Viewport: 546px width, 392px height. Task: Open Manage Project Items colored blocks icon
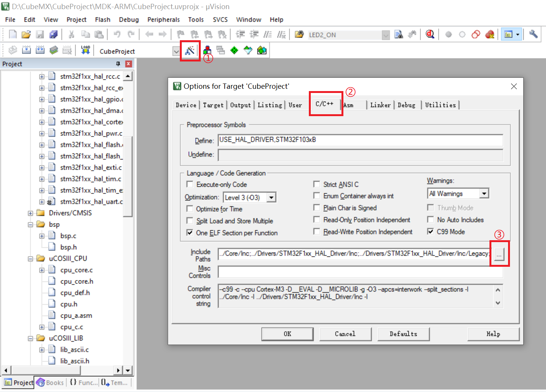[x=207, y=50]
